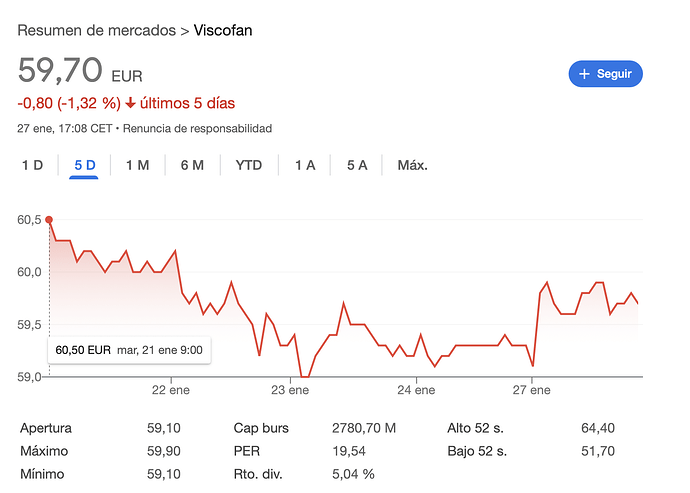Show the YTD range tab
Screen dimensions: 690x493
point(249,165)
